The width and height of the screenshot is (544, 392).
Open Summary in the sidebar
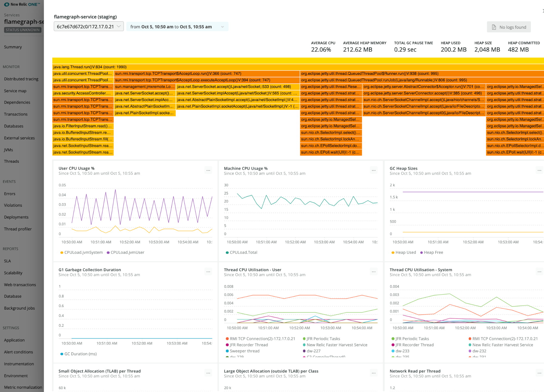click(x=13, y=47)
